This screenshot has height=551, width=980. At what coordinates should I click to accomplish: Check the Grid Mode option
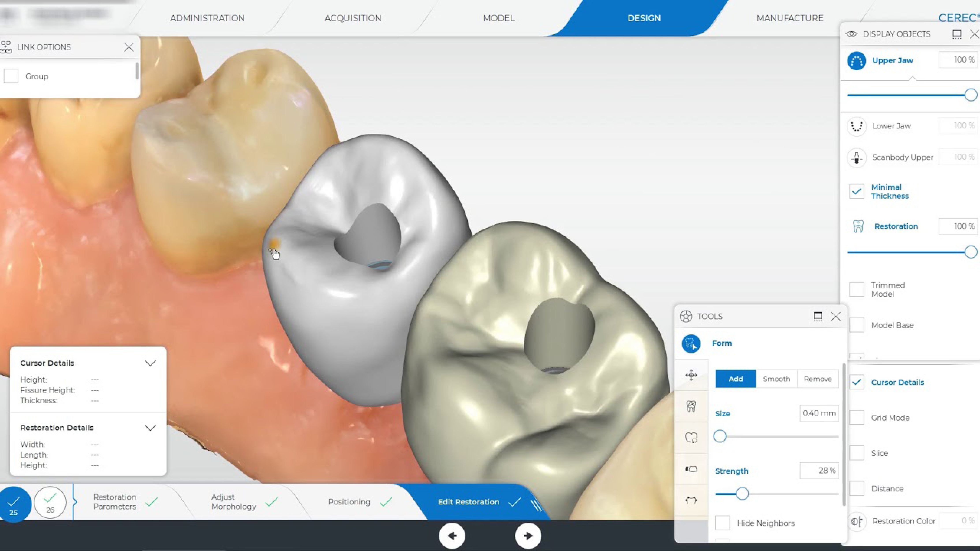pos(856,418)
